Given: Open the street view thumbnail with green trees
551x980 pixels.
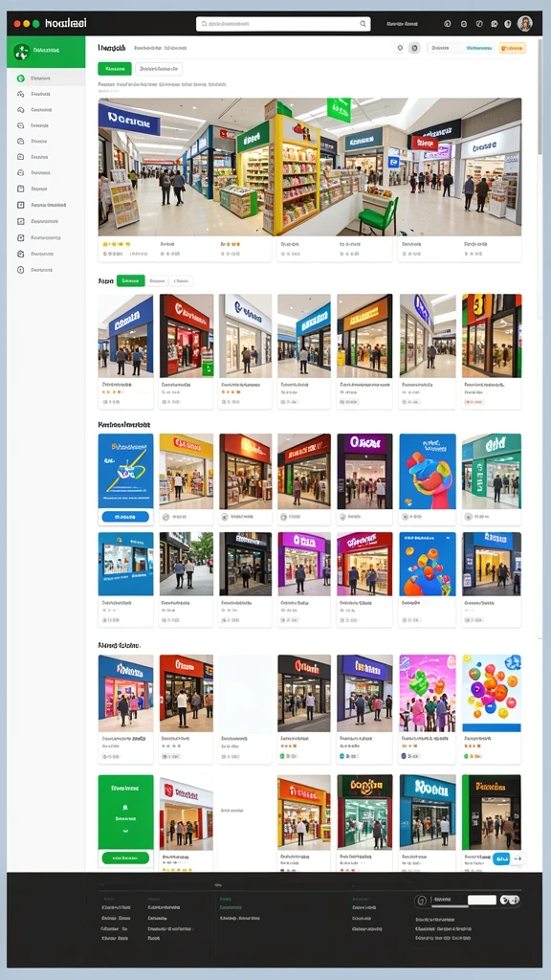Looking at the screenshot, I should tap(187, 564).
